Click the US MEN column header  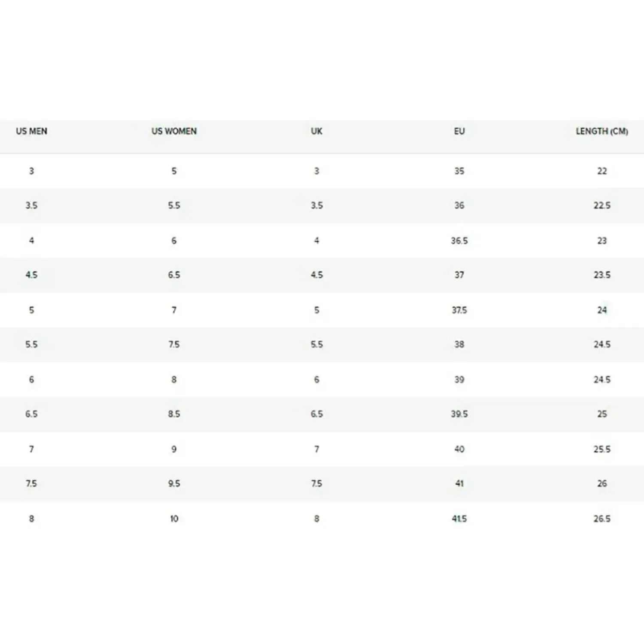pos(31,131)
